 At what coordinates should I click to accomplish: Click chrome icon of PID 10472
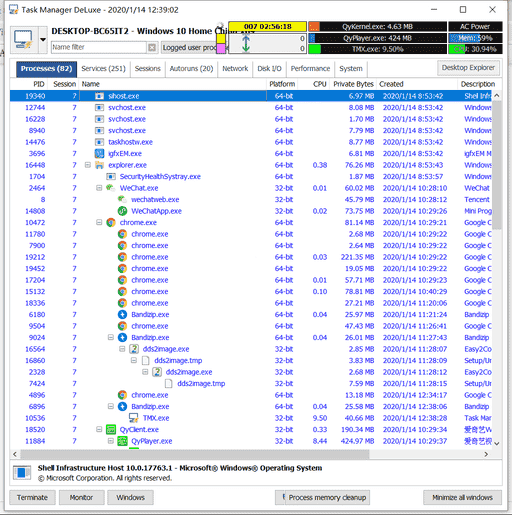click(x=111, y=222)
